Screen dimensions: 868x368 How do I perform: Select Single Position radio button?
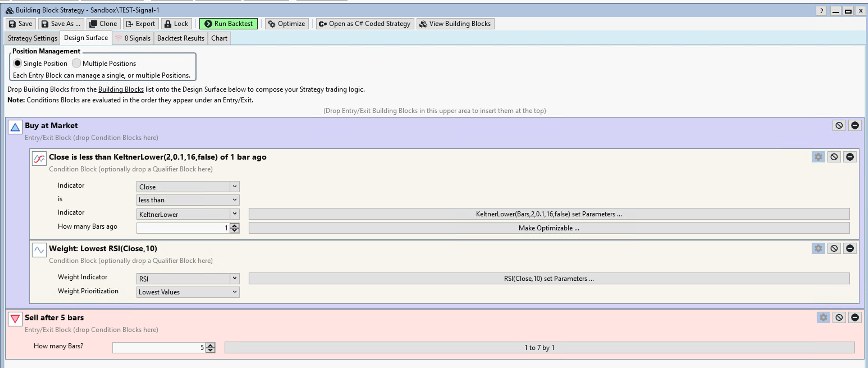[x=17, y=63]
